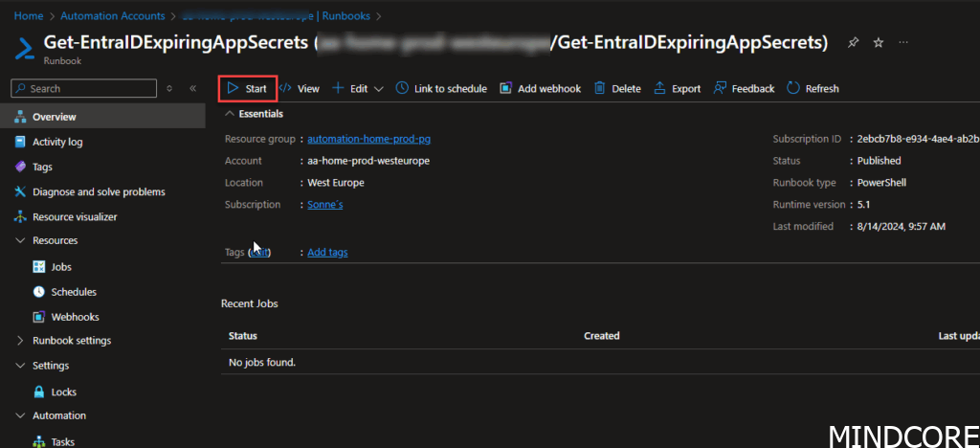
Task: Go to Automation Accounts breadcrumb
Action: [x=111, y=16]
